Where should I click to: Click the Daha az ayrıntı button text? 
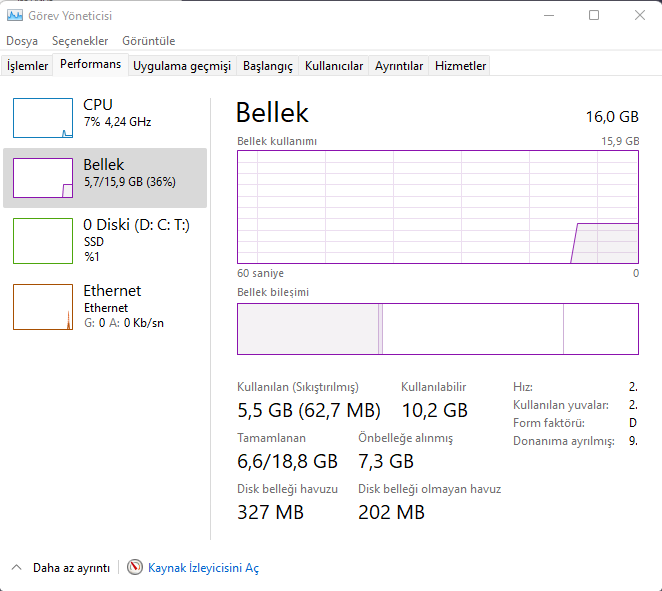coord(71,567)
